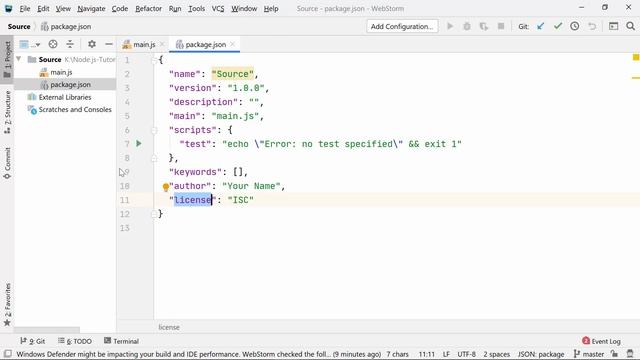
Task: Click the Source breadcrumb in navigation bar
Action: point(19,27)
